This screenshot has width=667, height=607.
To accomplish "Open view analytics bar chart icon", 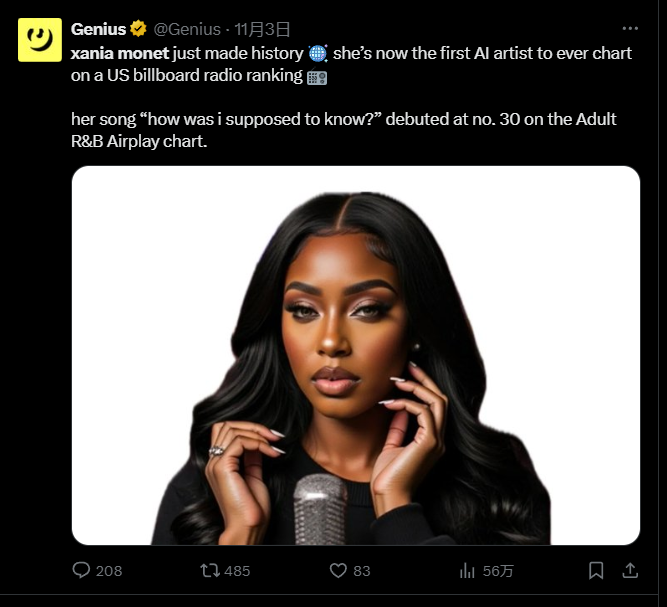I will click(467, 570).
